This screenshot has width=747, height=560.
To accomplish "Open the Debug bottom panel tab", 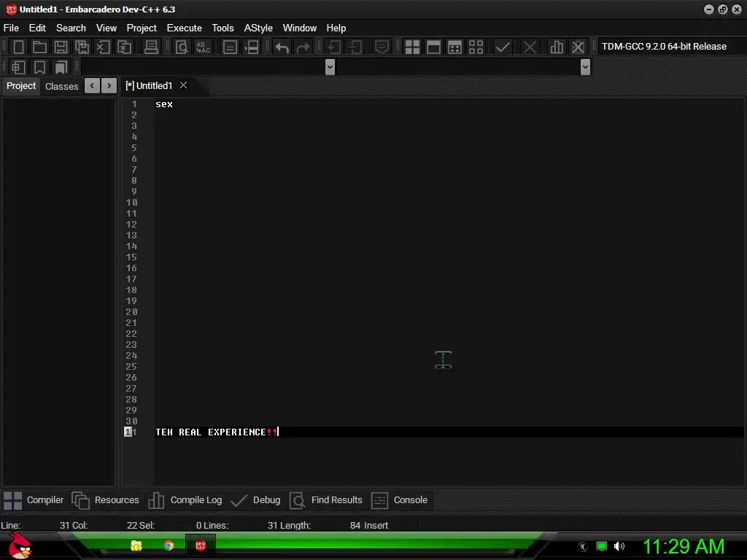I will (x=255, y=500).
